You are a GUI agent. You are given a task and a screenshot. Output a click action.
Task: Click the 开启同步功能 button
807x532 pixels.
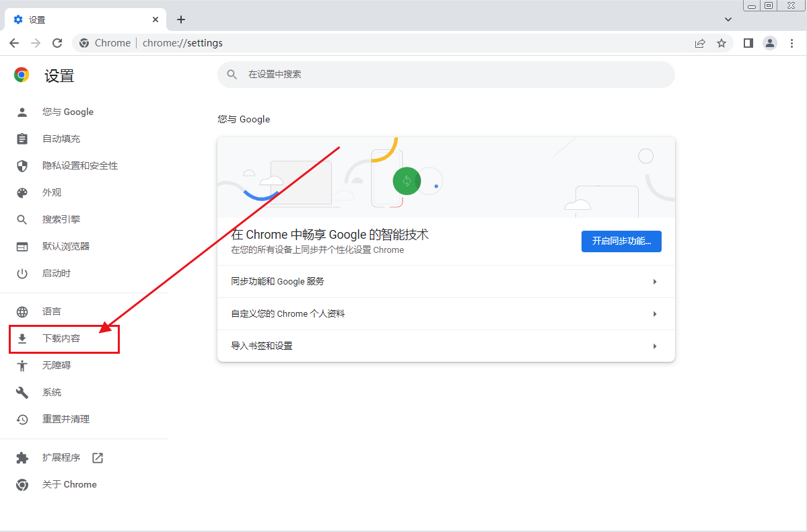pos(621,241)
